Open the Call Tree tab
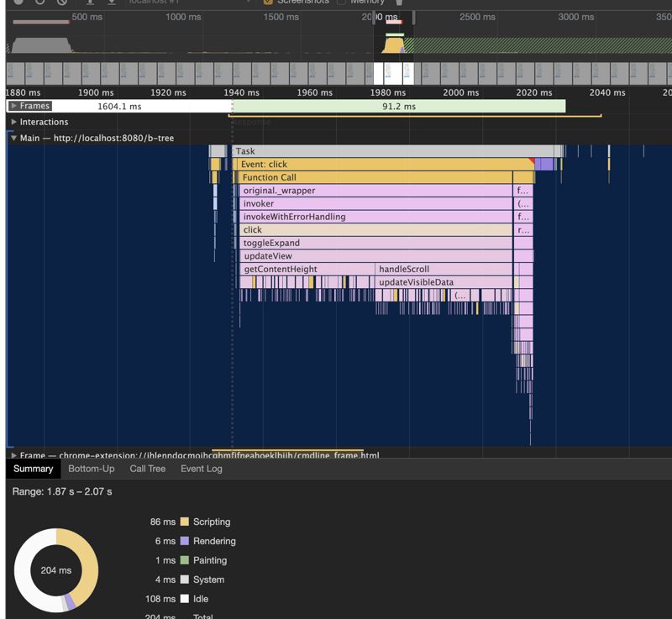This screenshot has height=619, width=672. pyautogui.click(x=147, y=469)
